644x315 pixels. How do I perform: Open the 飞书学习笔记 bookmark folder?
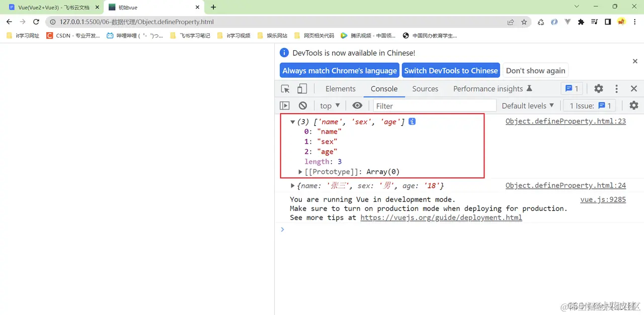click(x=190, y=36)
